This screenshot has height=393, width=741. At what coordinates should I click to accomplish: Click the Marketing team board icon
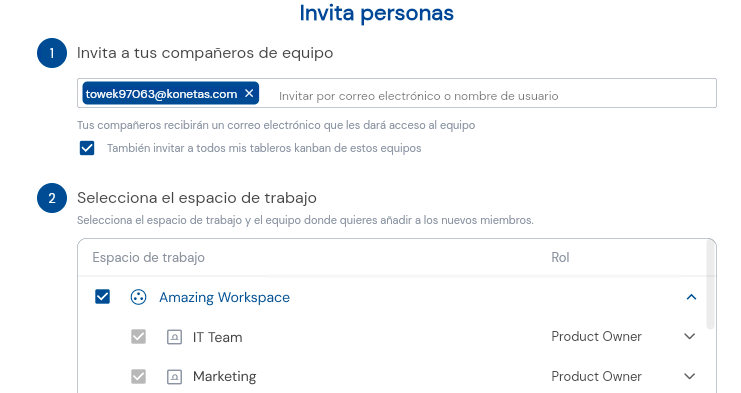tap(174, 377)
